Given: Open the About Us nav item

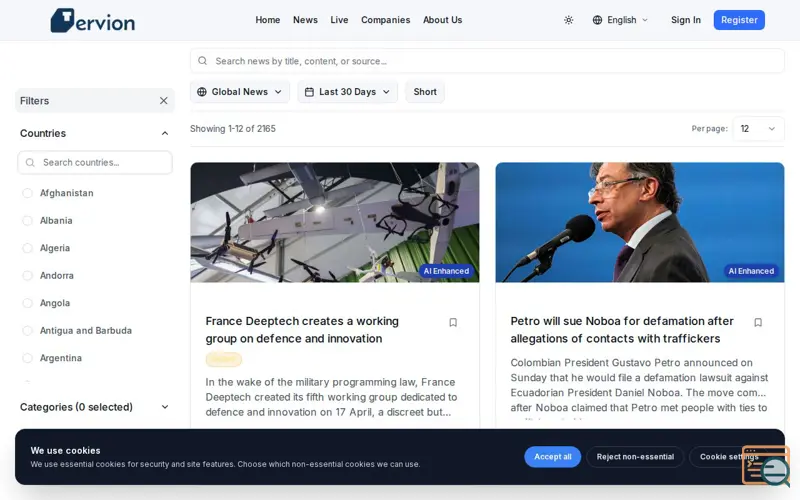Looking at the screenshot, I should (442, 20).
